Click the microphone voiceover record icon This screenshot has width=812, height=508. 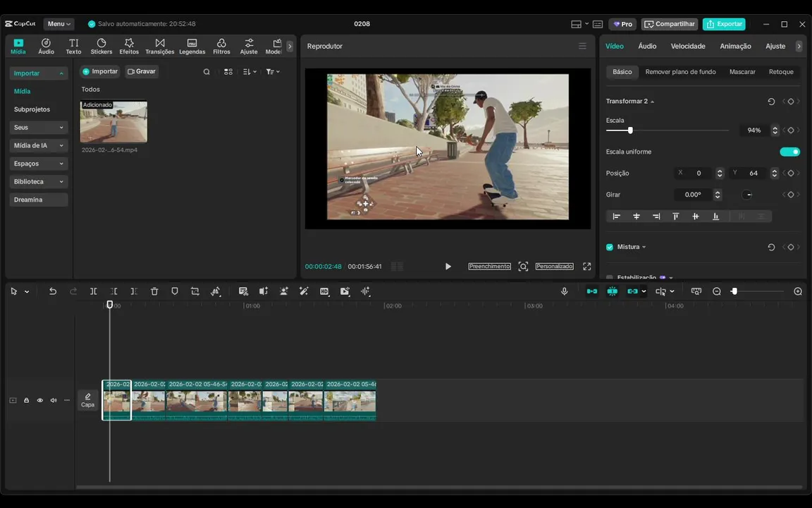click(x=564, y=291)
